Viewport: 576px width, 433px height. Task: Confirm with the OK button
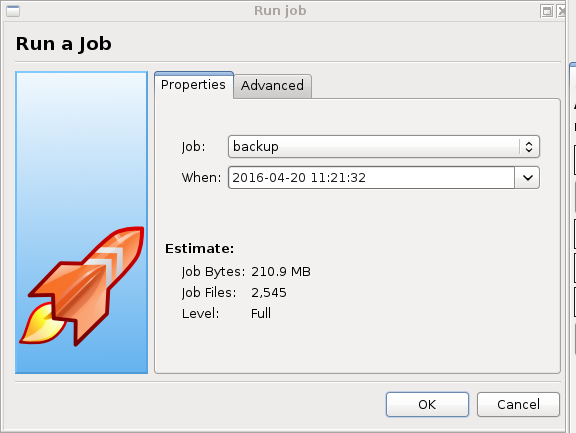427,404
